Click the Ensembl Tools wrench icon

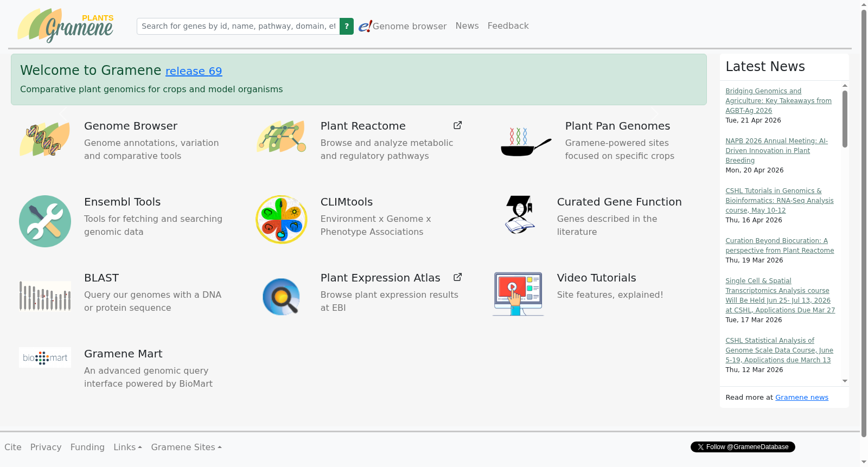coord(45,221)
